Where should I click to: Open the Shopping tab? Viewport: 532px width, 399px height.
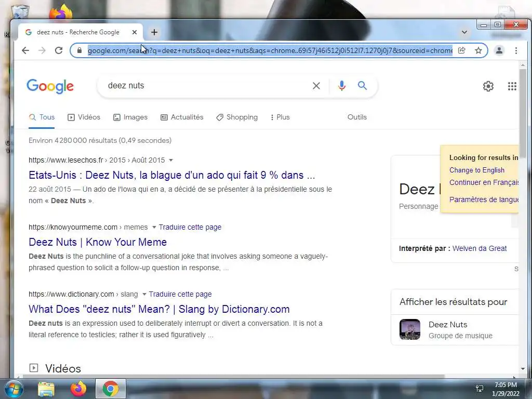[x=237, y=117]
